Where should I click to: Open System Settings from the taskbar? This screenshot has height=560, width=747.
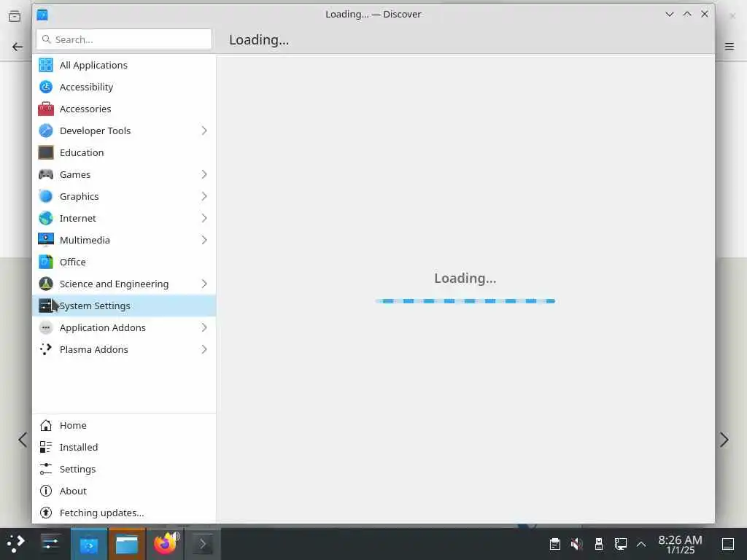[50, 544]
